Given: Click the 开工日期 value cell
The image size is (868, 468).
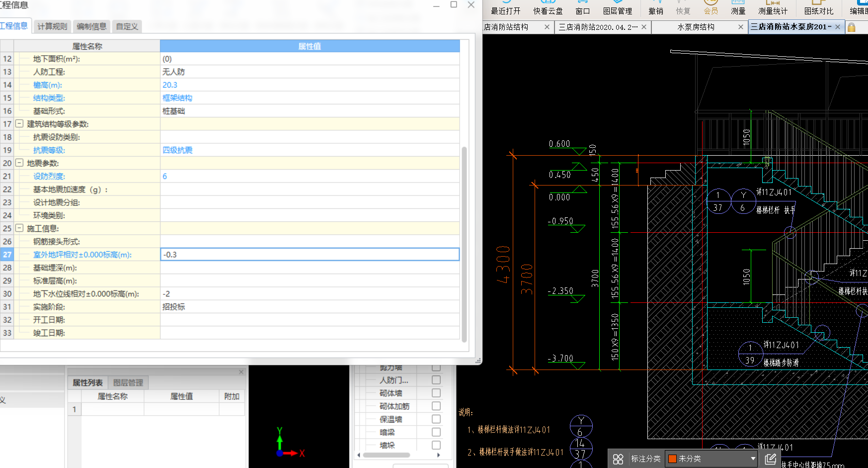Looking at the screenshot, I should [x=310, y=320].
